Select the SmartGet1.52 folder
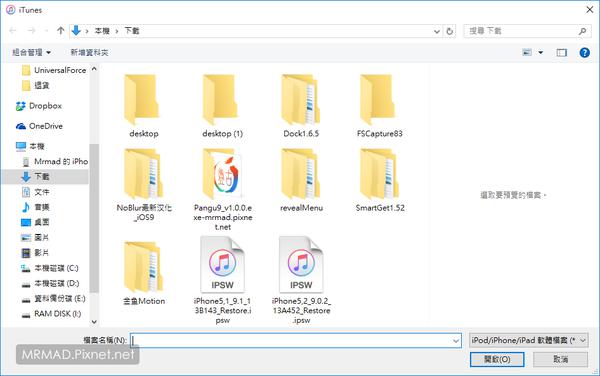 pos(380,180)
